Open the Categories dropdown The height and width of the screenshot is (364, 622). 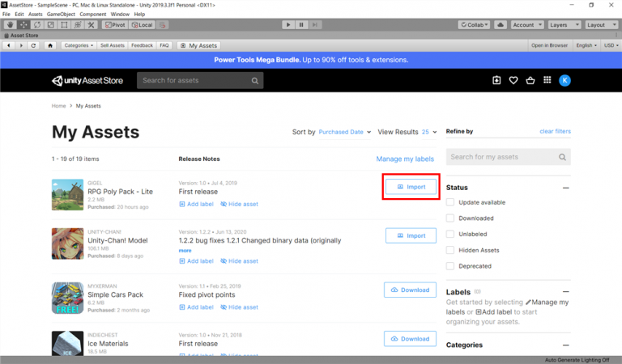(79, 45)
